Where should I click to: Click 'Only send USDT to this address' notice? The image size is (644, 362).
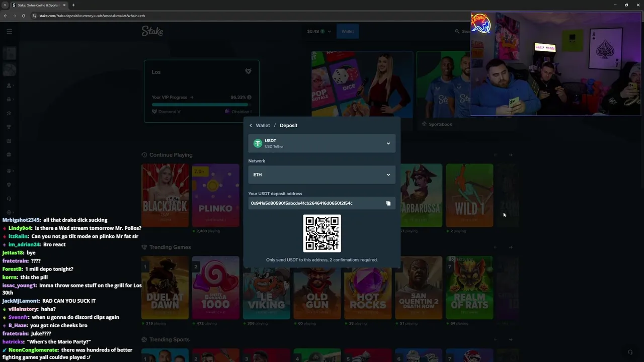tap(321, 260)
